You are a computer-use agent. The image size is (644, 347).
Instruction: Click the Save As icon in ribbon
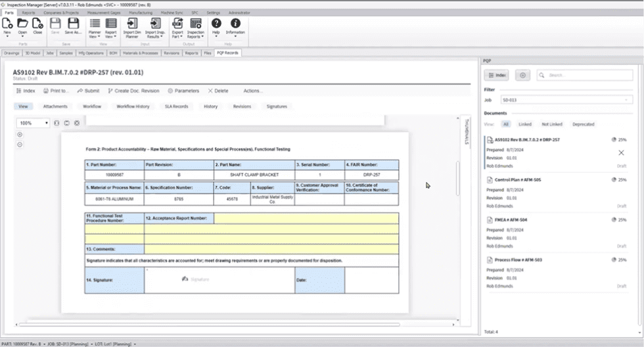coord(73,24)
